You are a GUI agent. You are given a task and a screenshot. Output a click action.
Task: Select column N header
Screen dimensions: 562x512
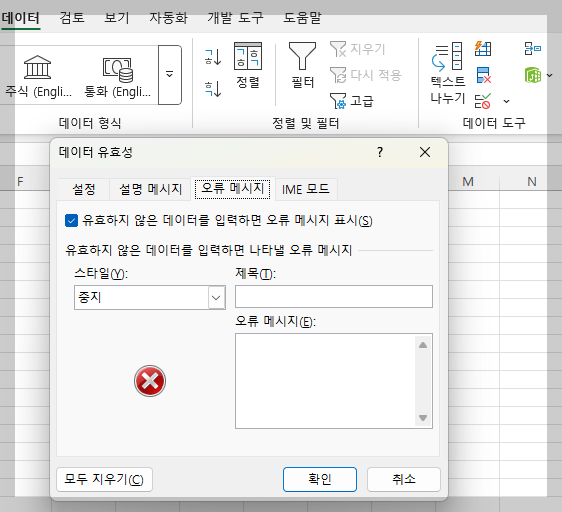[x=532, y=181]
